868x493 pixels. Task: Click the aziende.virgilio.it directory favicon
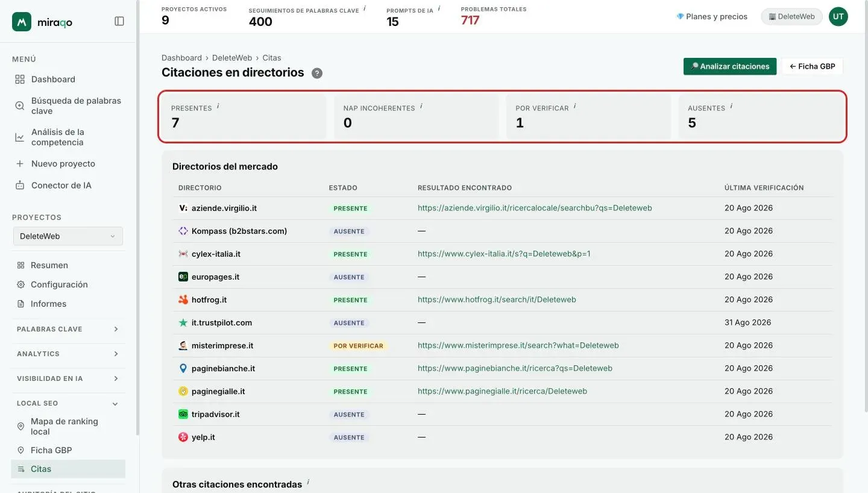pos(183,208)
